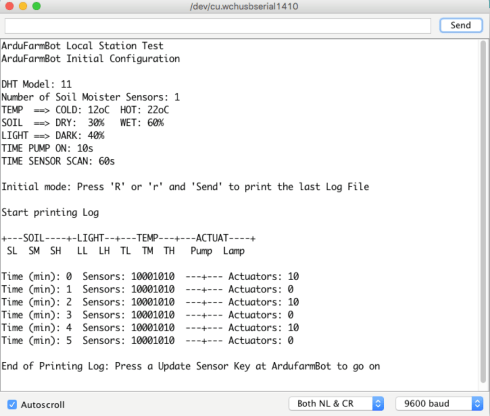Click the line 'LIGHT ==> DARK: 40%'
Screen dimensions: 490x416
pyautogui.click(x=53, y=135)
